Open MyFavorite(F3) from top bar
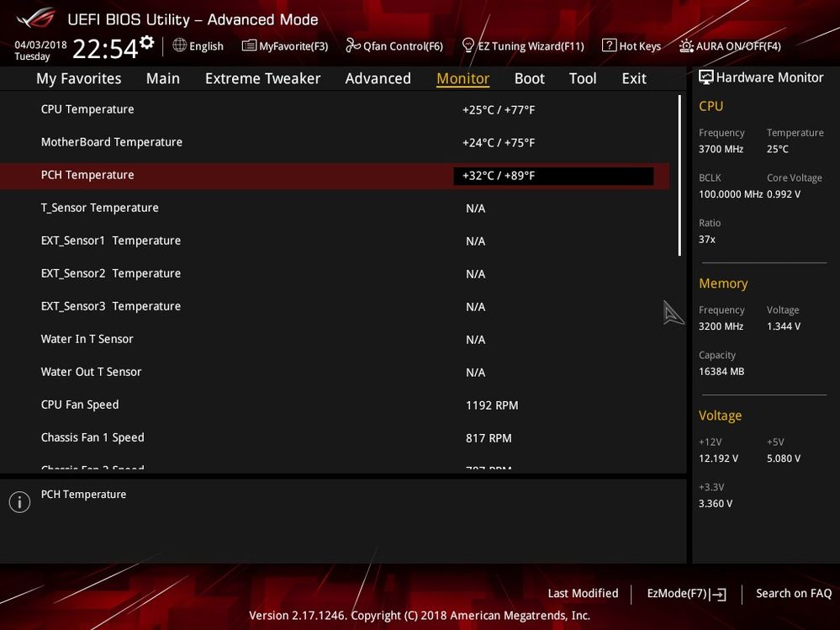The width and height of the screenshot is (840, 630). click(x=293, y=46)
